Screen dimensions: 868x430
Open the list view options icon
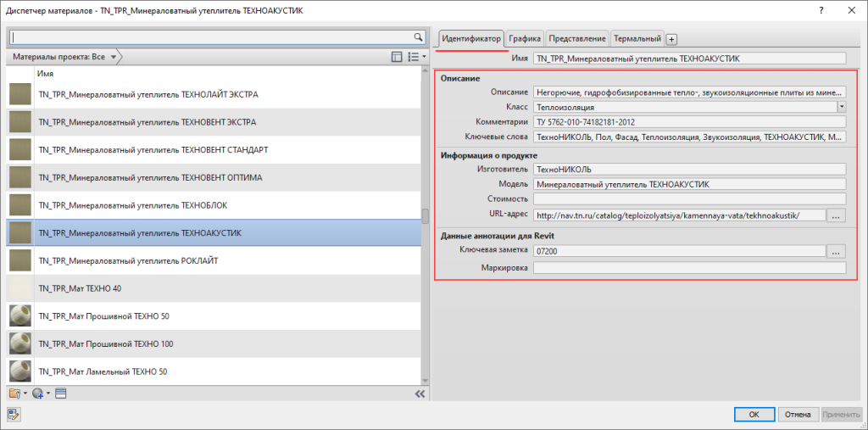pyautogui.click(x=413, y=57)
